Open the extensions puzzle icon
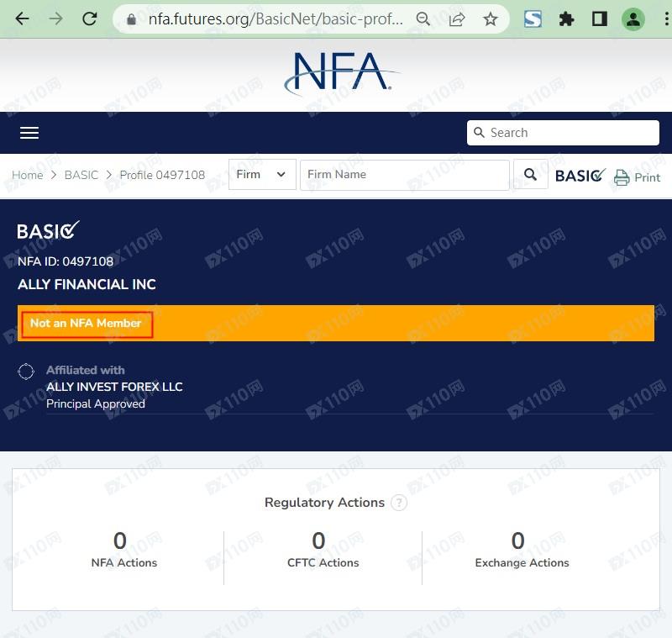 (566, 18)
